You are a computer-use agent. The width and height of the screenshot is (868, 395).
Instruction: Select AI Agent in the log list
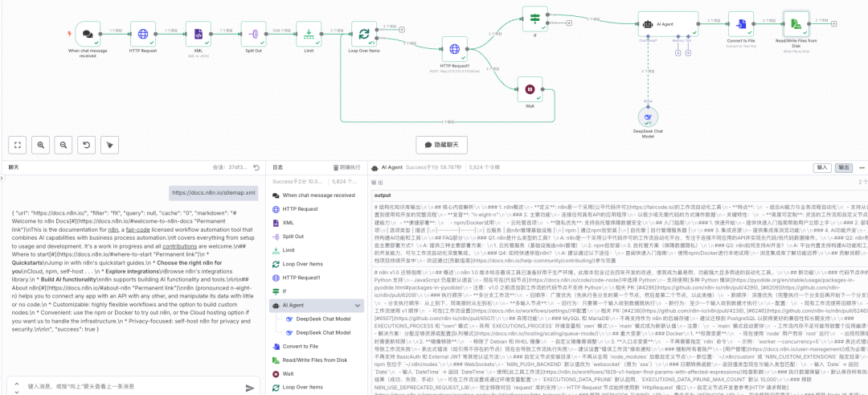317,305
